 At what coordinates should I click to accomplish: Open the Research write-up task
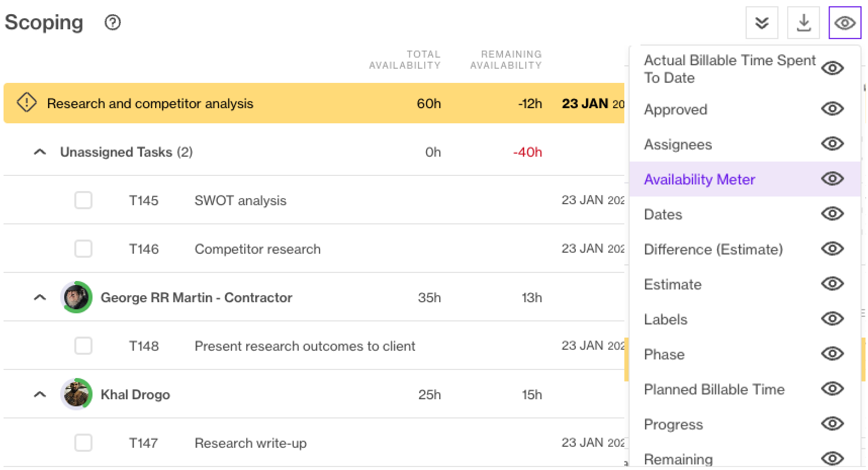250,443
